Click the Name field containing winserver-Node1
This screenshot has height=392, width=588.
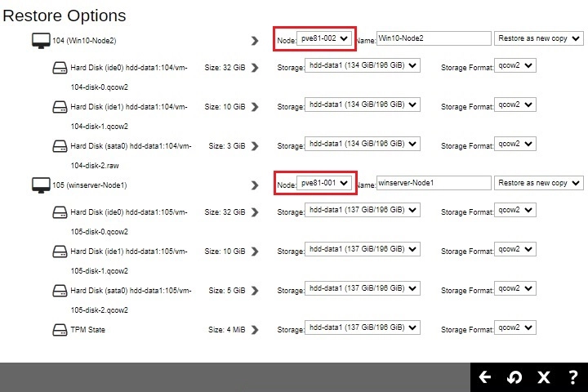coord(433,183)
